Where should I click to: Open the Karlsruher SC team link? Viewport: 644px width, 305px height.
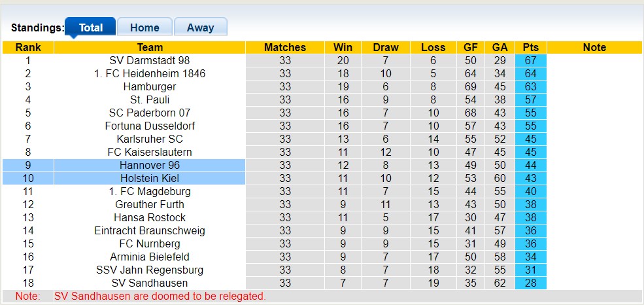click(150, 139)
